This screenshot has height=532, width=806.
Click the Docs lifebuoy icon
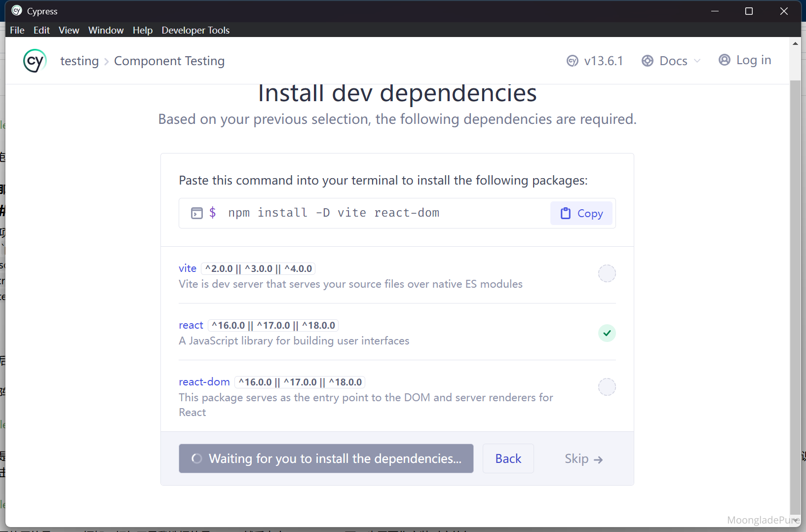[x=647, y=61]
